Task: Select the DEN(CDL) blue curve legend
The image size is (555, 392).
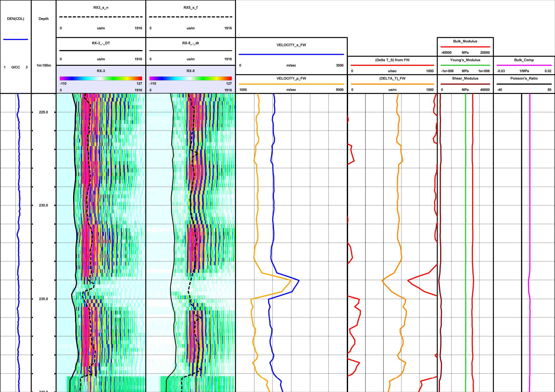Action: click(x=15, y=39)
